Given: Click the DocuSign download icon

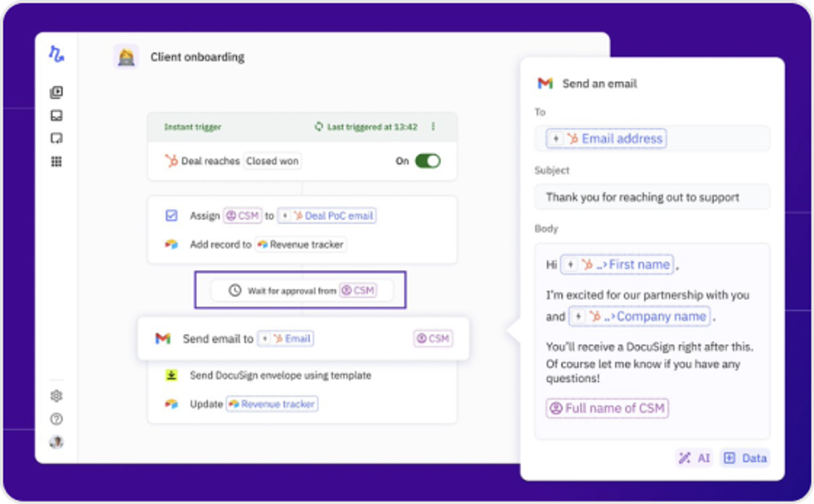Looking at the screenshot, I should point(171,375).
